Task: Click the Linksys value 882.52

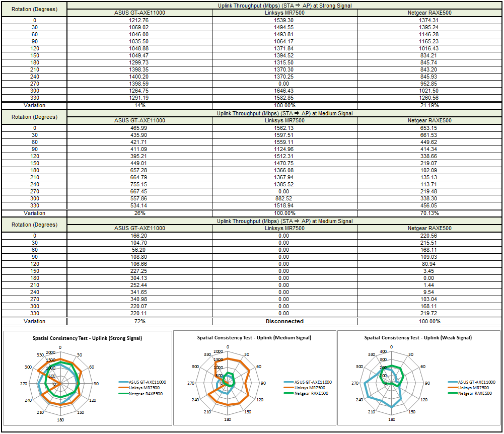Action: point(284,199)
